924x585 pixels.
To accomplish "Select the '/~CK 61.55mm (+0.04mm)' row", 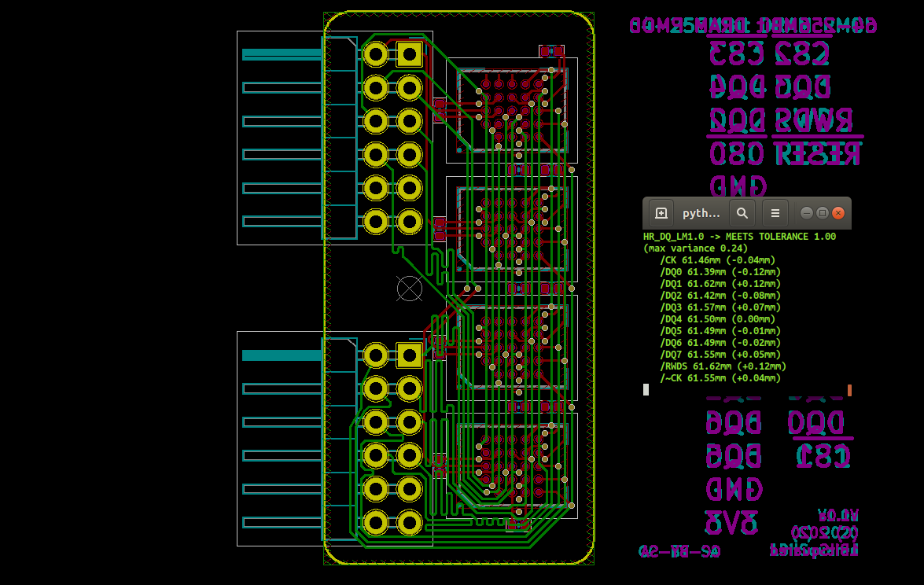I will 720,377.
